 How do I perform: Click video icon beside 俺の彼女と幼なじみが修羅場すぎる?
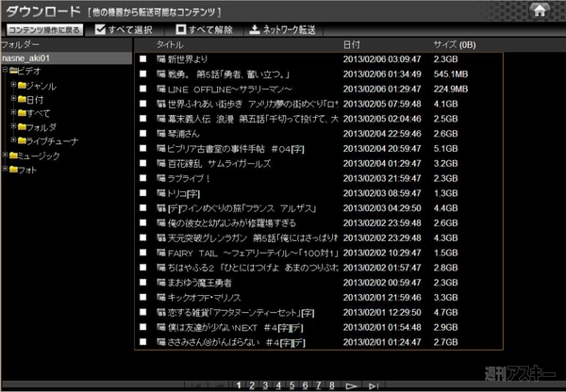point(161,223)
